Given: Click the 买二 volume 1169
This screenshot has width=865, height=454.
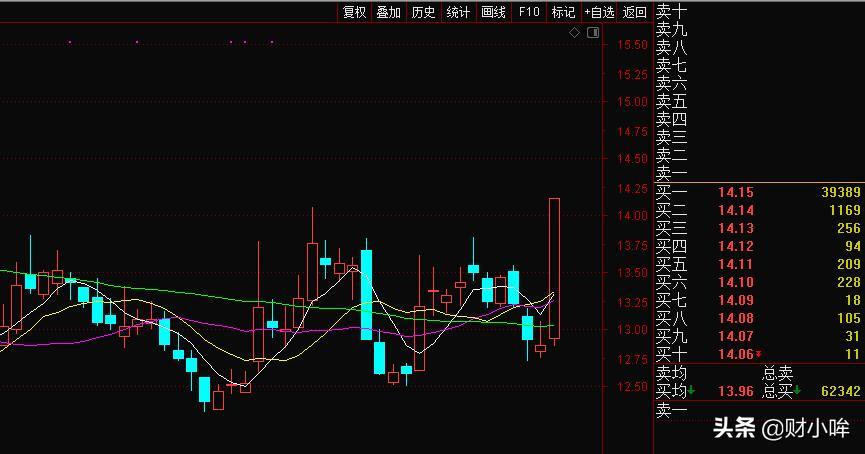Looking at the screenshot, I should click(845, 210).
